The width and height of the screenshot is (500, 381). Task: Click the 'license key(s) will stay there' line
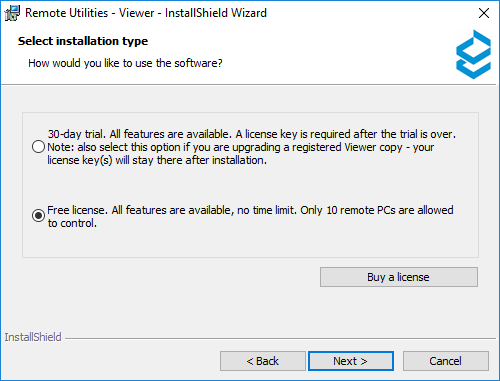coord(157,160)
